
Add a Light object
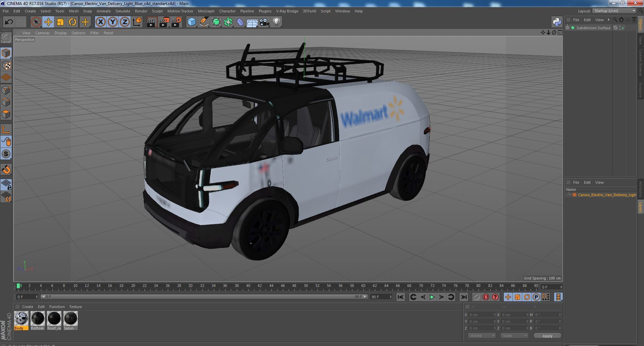tap(276, 22)
